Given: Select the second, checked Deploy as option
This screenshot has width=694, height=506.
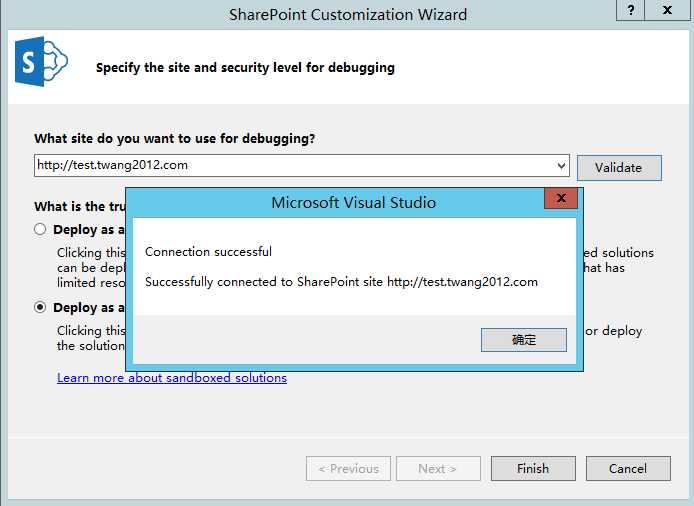Looking at the screenshot, I should (x=40, y=307).
